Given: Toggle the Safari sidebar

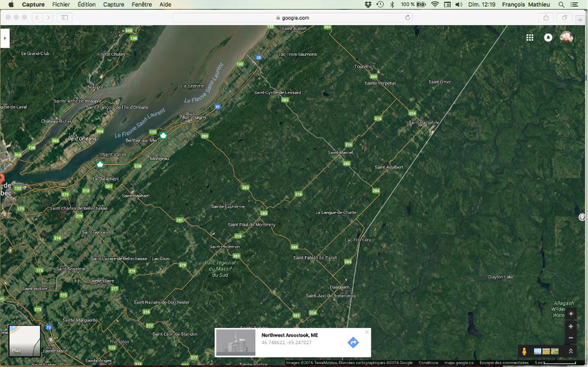Looking at the screenshot, I should tap(64, 18).
